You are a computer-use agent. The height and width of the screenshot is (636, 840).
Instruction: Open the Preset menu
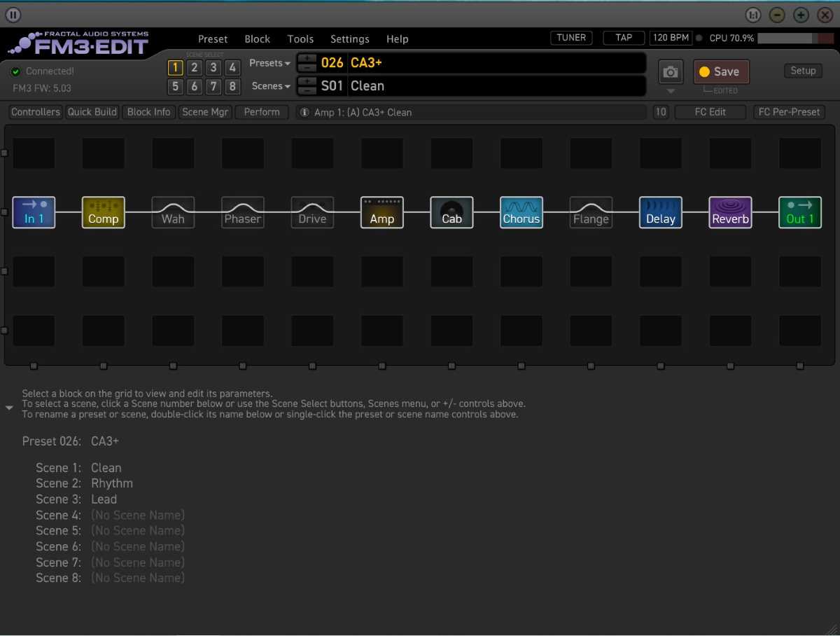click(x=213, y=39)
